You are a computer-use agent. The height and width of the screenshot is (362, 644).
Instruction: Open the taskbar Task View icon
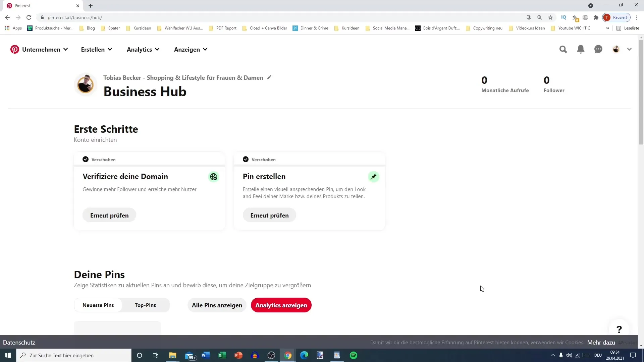[x=156, y=355]
